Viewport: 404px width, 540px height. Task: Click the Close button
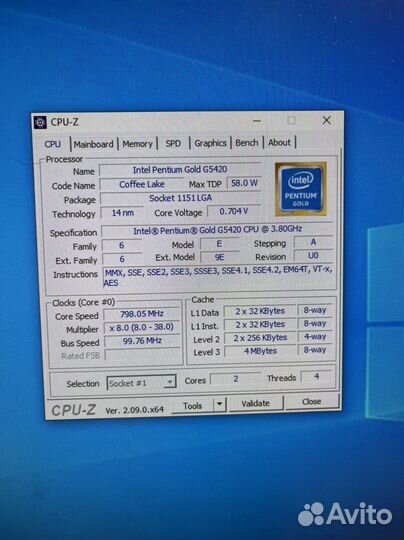tap(312, 402)
